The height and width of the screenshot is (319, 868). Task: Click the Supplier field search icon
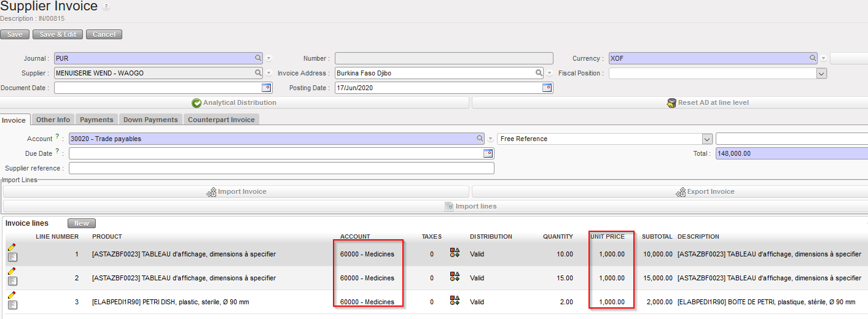[259, 73]
